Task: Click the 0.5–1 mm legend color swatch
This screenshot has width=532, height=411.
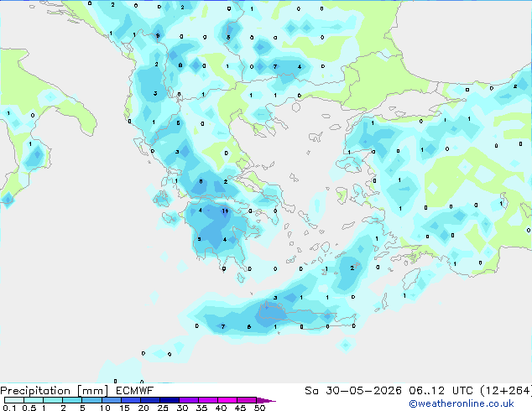Action: pyautogui.click(x=34, y=400)
